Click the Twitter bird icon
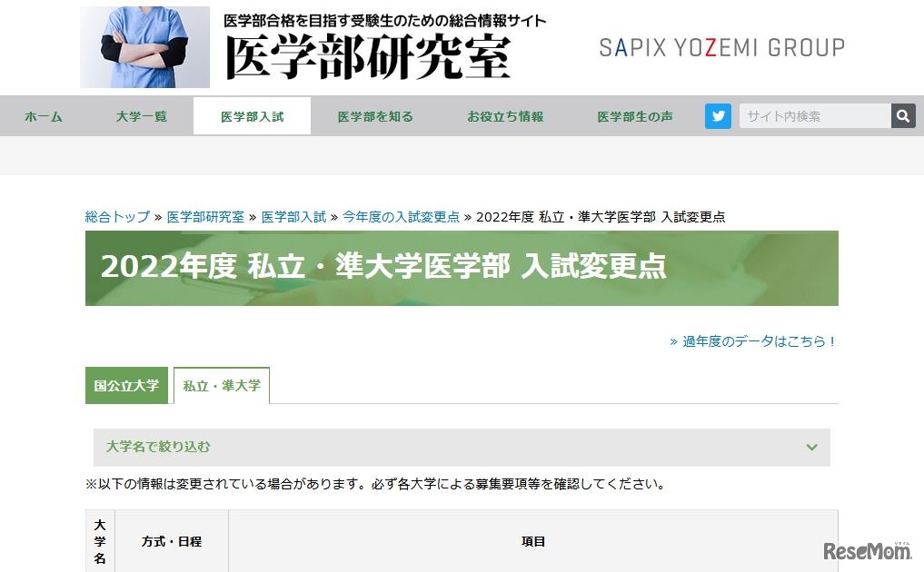Screen dimensions: 924x572 (718, 115)
